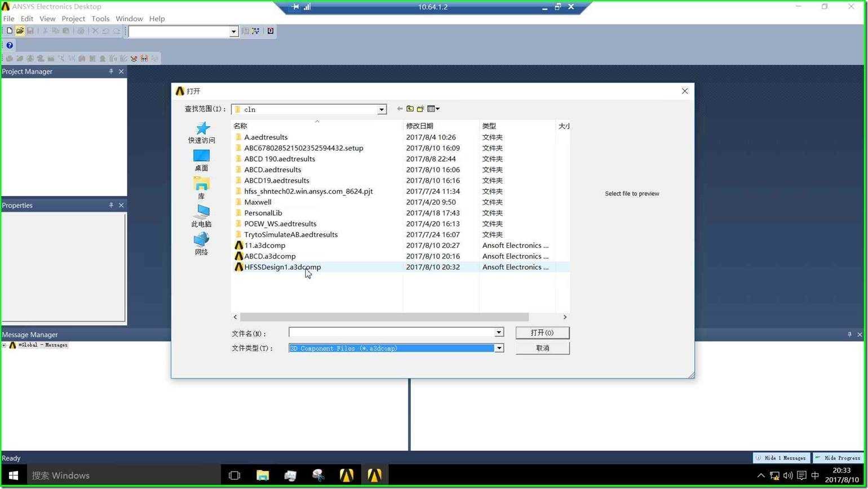Select the HFSSDesign1.a3dcomp file

pyautogui.click(x=282, y=267)
